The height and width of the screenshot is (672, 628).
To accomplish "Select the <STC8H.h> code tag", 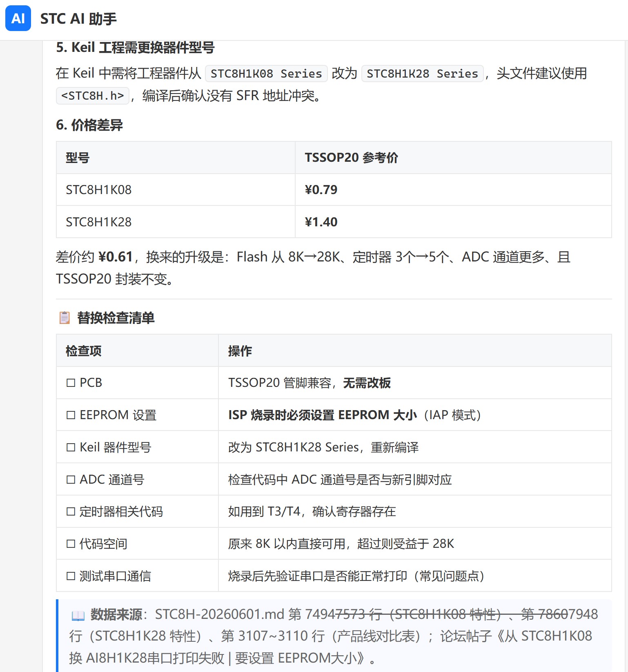I will (x=93, y=96).
